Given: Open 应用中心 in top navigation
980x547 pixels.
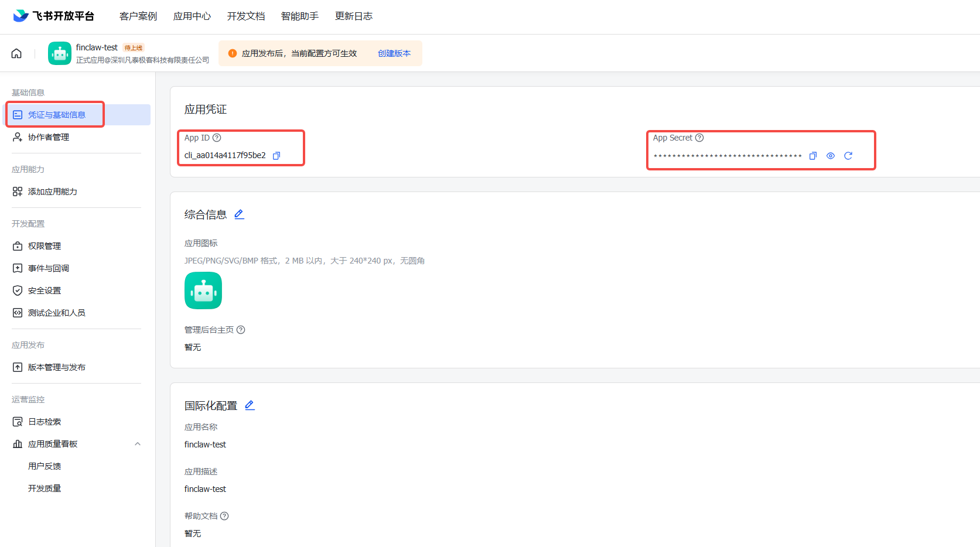Looking at the screenshot, I should pos(192,16).
